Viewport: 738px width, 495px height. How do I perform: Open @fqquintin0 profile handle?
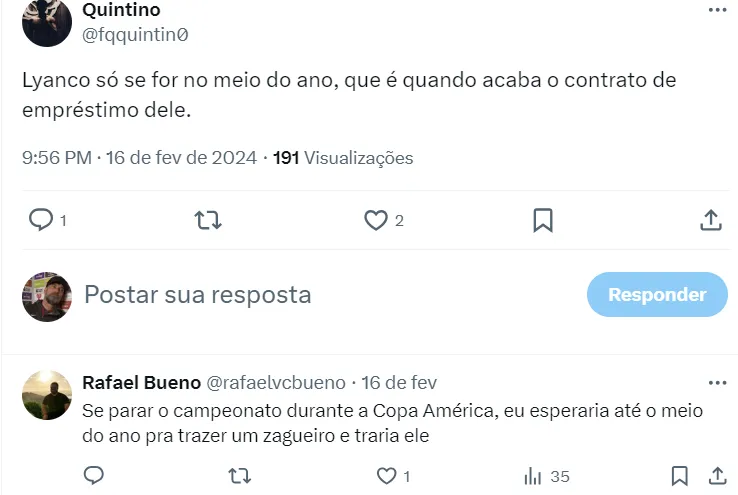tap(135, 35)
